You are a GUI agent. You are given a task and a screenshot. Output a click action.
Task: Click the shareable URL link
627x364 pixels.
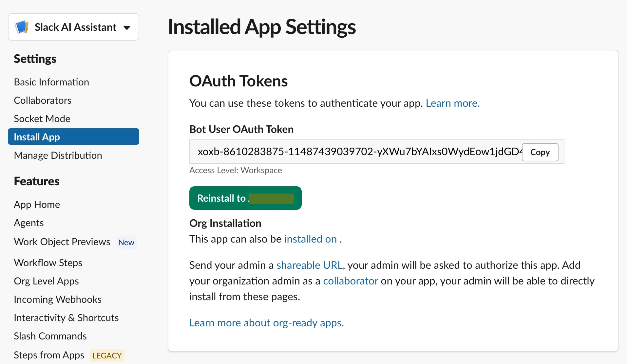tap(310, 265)
